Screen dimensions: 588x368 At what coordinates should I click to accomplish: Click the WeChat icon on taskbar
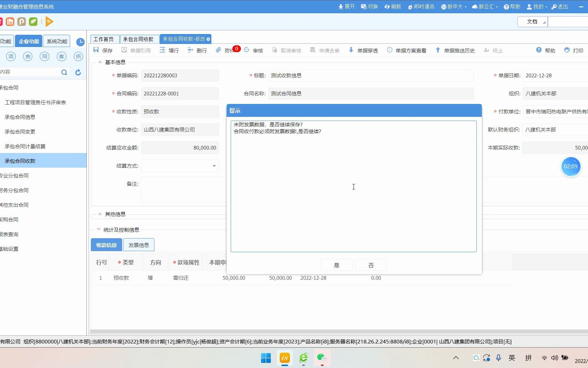[x=322, y=358]
